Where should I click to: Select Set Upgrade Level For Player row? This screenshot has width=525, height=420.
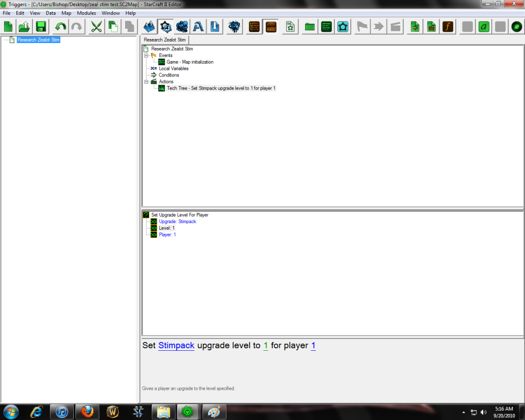(180, 215)
